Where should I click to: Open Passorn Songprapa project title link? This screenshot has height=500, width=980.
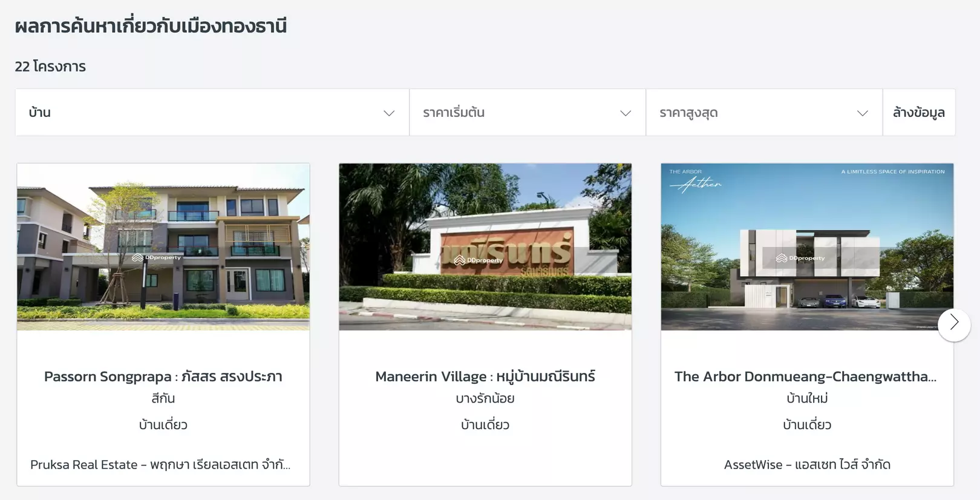[x=163, y=377]
